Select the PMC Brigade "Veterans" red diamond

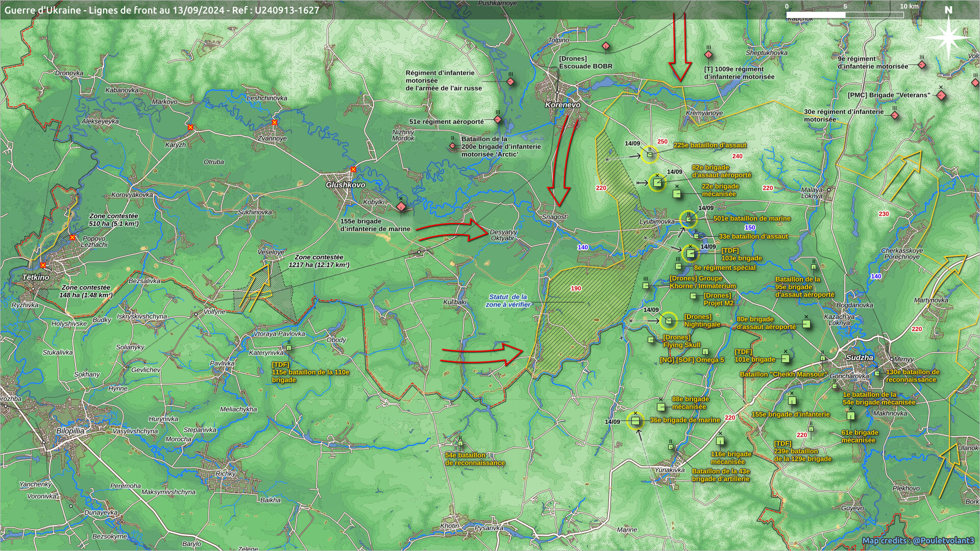pyautogui.click(x=941, y=95)
